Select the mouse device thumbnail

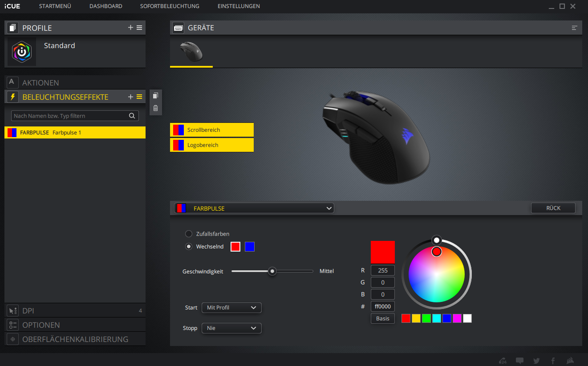[x=191, y=52]
